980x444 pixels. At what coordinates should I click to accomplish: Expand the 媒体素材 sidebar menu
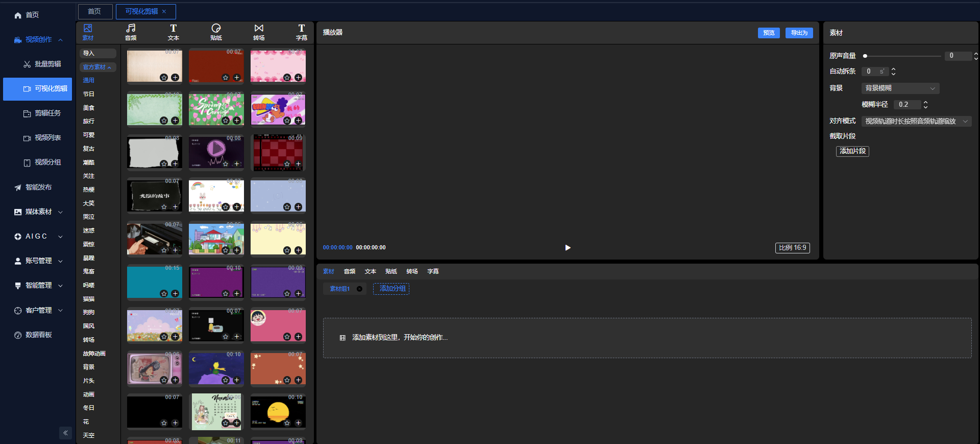[39, 212]
